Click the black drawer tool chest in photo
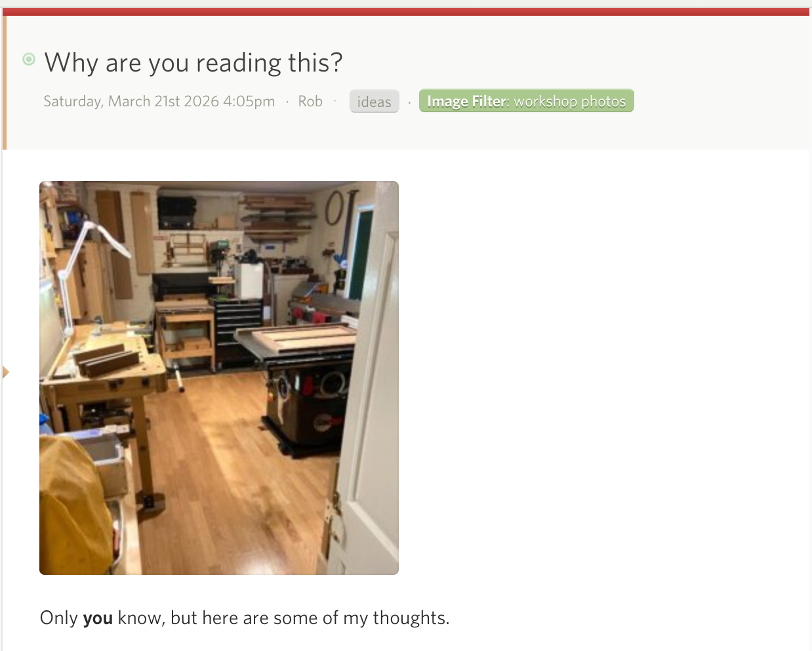The height and width of the screenshot is (651, 812). click(x=239, y=328)
